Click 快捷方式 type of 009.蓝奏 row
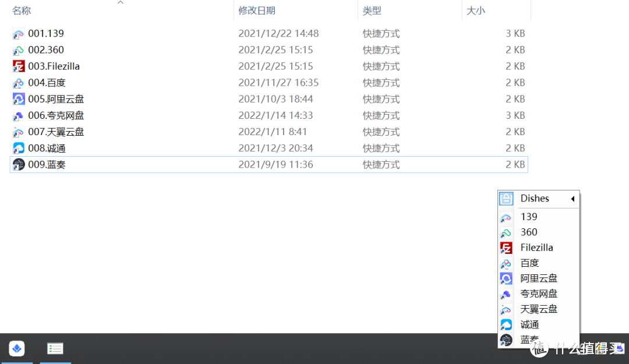This screenshot has width=629, height=364. click(381, 165)
